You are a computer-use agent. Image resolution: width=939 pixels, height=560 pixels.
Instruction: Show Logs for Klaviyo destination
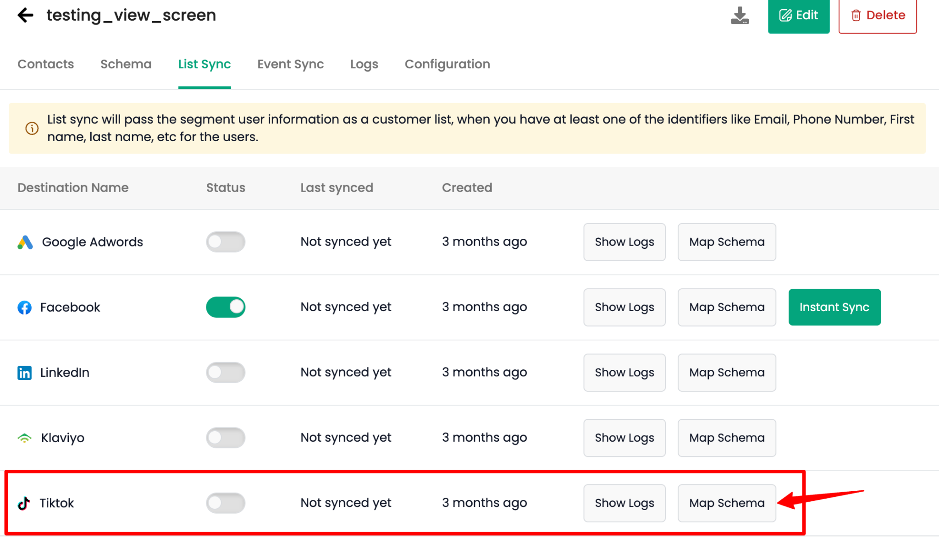click(624, 438)
